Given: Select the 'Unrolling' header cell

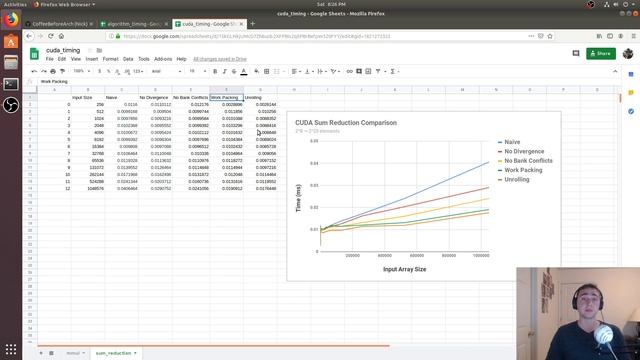Looking at the screenshot, I should pos(260,98).
